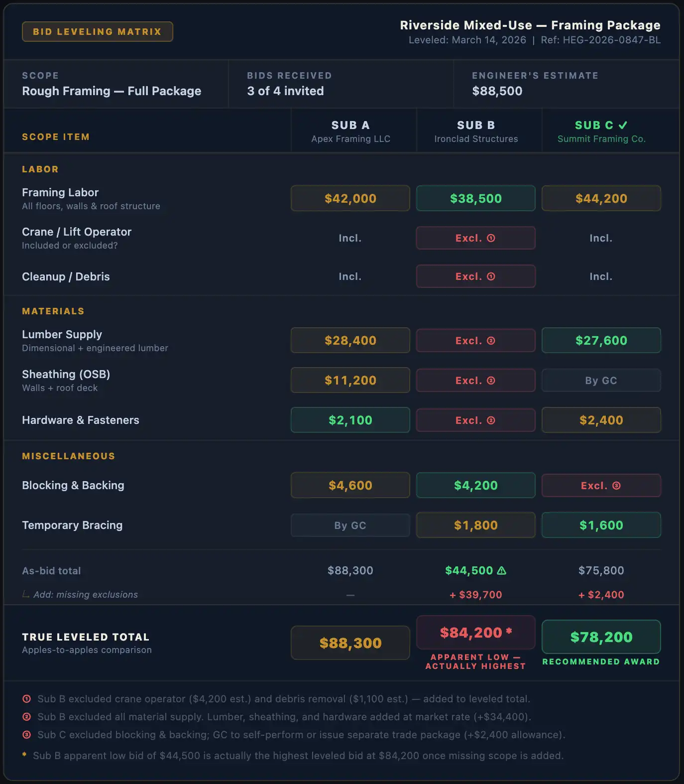684x784 pixels.
Task: Click footnote 1 icon in Cleanup / Debris row
Action: (x=491, y=276)
